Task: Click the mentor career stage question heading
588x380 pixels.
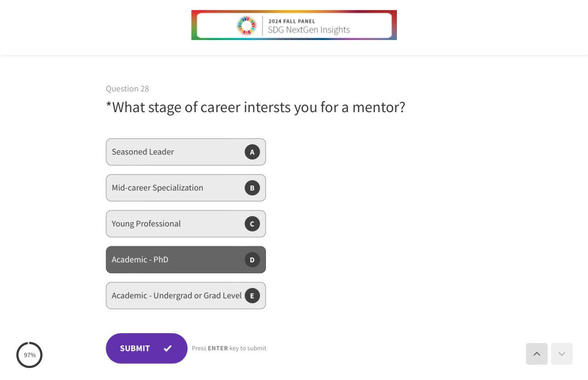Action: point(255,107)
